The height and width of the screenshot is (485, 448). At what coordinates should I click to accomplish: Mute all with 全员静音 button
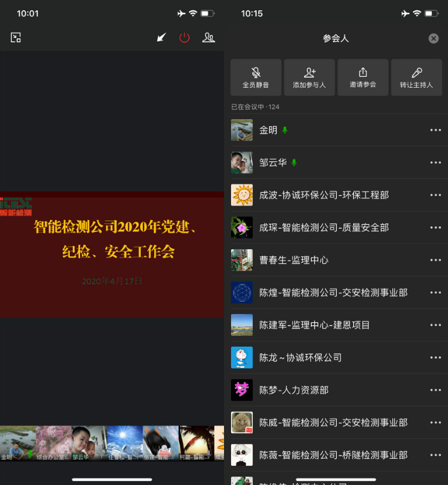click(255, 78)
